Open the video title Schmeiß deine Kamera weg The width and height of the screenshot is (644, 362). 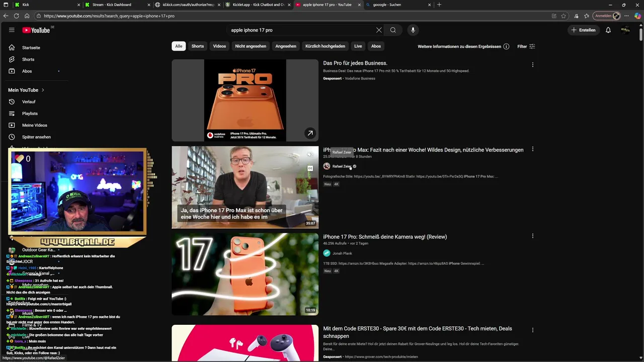tap(385, 237)
